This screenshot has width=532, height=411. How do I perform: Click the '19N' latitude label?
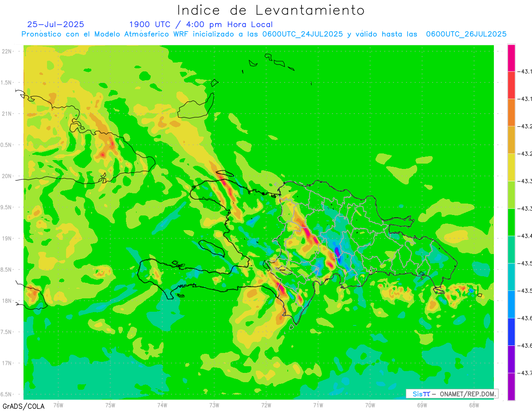click(7, 239)
